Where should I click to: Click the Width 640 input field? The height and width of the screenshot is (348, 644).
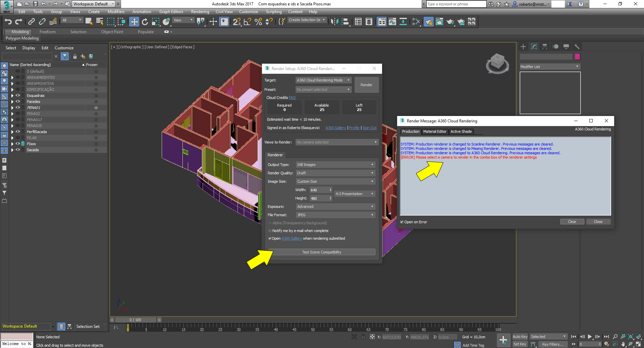[x=319, y=190]
